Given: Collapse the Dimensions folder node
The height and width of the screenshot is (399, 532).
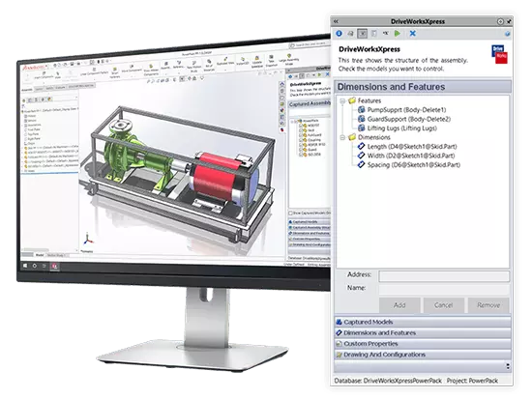Looking at the screenshot, I should tap(342, 137).
